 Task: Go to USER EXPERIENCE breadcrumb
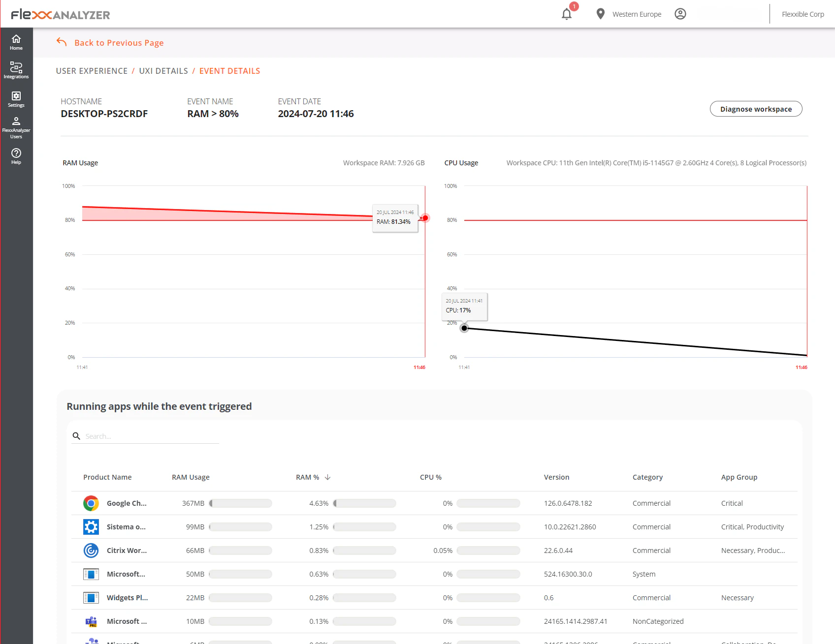click(x=92, y=71)
